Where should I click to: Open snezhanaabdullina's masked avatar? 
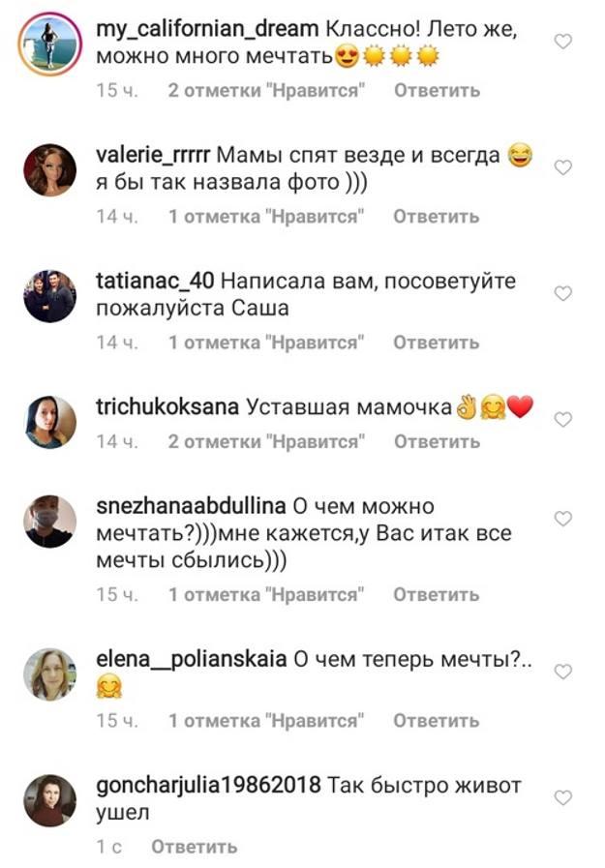click(49, 522)
